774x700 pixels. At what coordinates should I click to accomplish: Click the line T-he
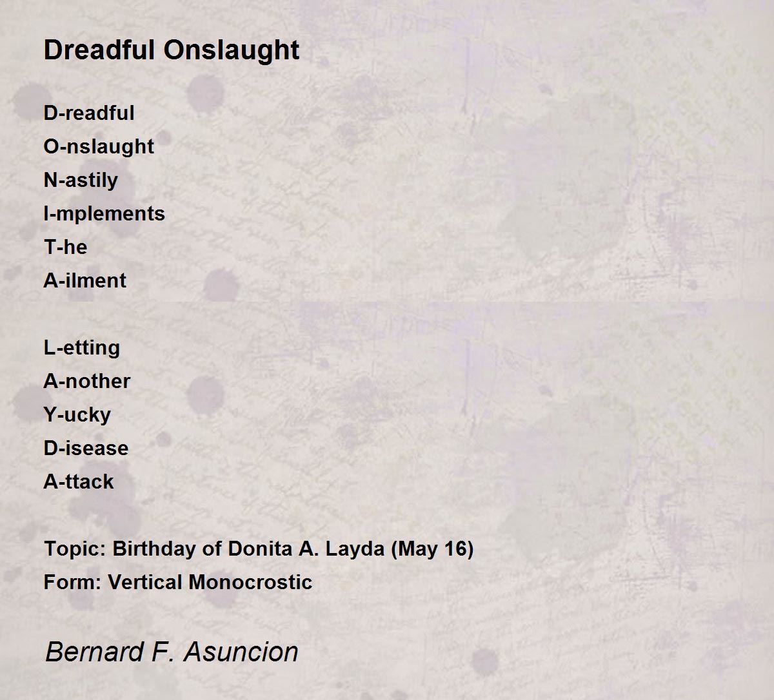click(x=65, y=247)
